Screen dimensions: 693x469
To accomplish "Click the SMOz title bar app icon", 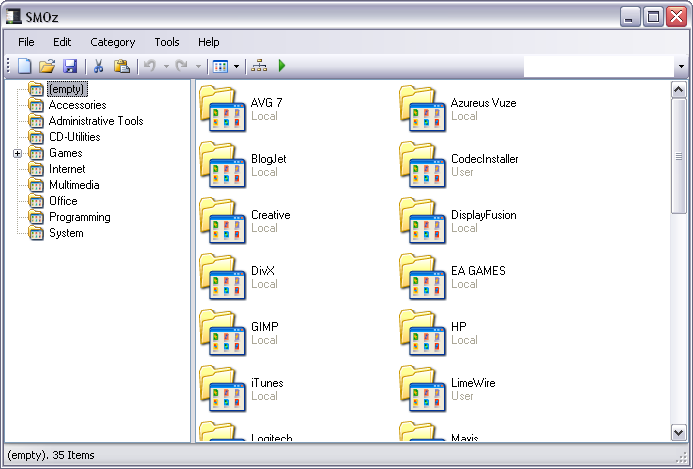I will (x=13, y=16).
